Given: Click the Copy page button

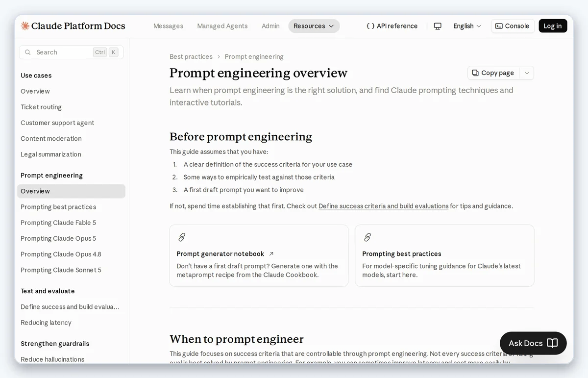Looking at the screenshot, I should [493, 73].
